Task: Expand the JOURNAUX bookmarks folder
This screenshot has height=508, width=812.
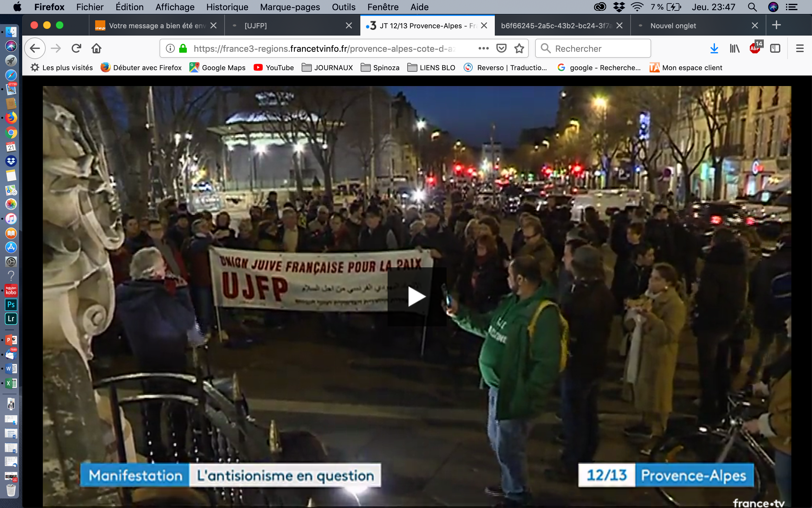Action: [327, 68]
